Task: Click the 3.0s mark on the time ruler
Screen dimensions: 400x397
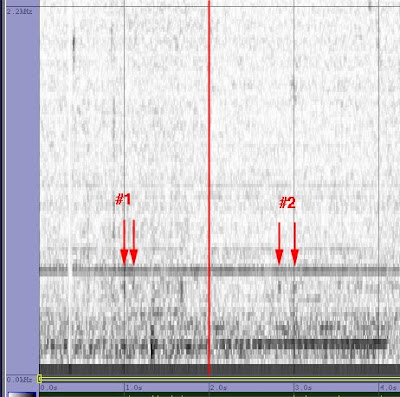Action: 303,388
